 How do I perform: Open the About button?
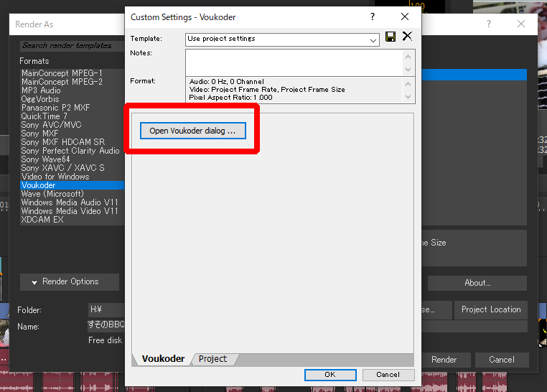tap(477, 283)
